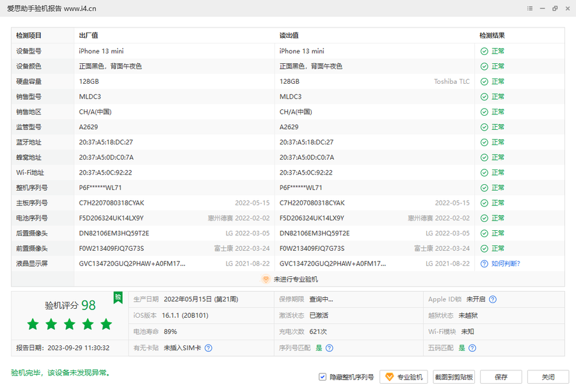
Task: Click help icon next to Apple ID锁
Action: pos(492,299)
